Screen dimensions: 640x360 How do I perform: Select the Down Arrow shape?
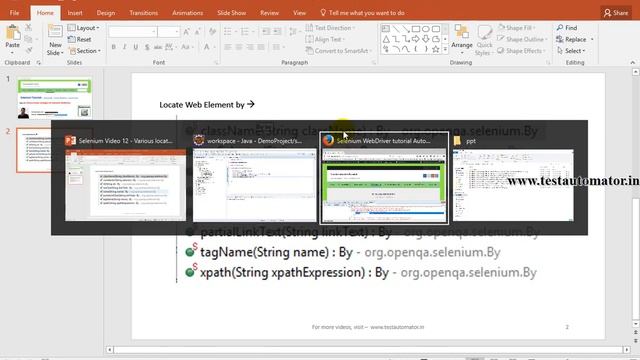426,39
